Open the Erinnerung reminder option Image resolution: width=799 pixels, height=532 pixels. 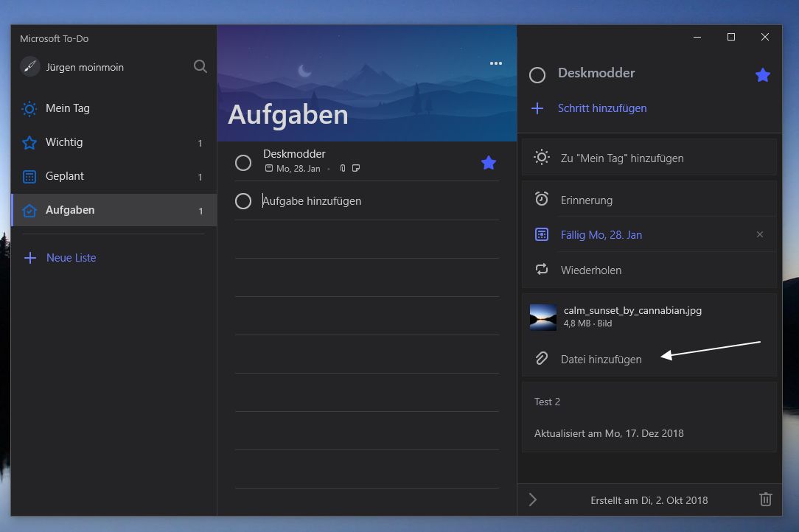pyautogui.click(x=649, y=200)
